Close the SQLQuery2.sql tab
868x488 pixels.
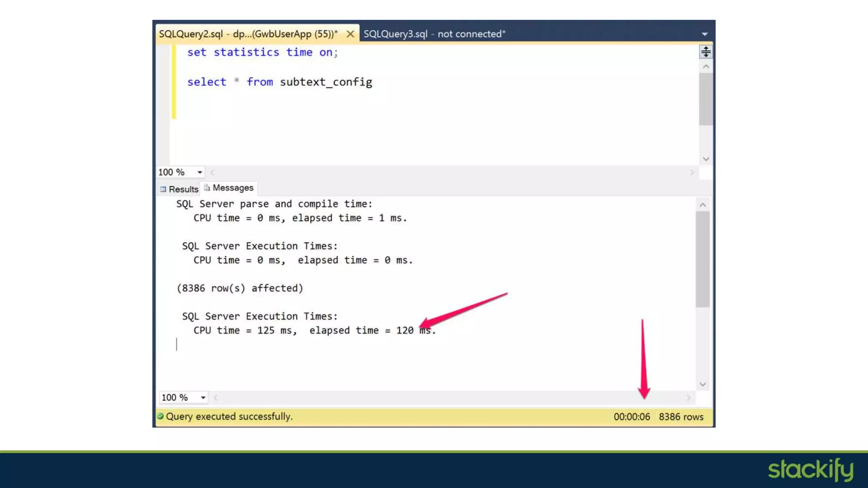[350, 34]
